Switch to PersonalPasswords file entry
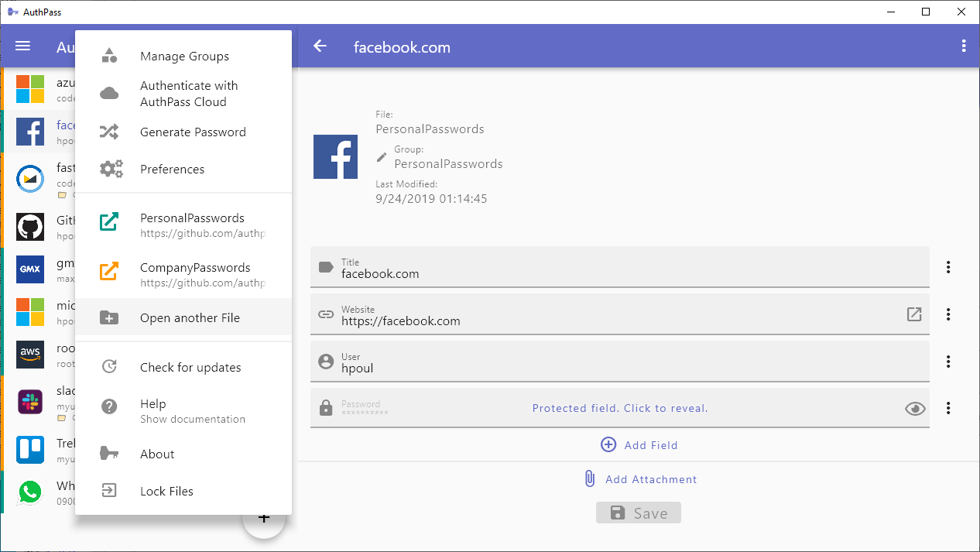The height and width of the screenshot is (552, 980). [x=183, y=225]
